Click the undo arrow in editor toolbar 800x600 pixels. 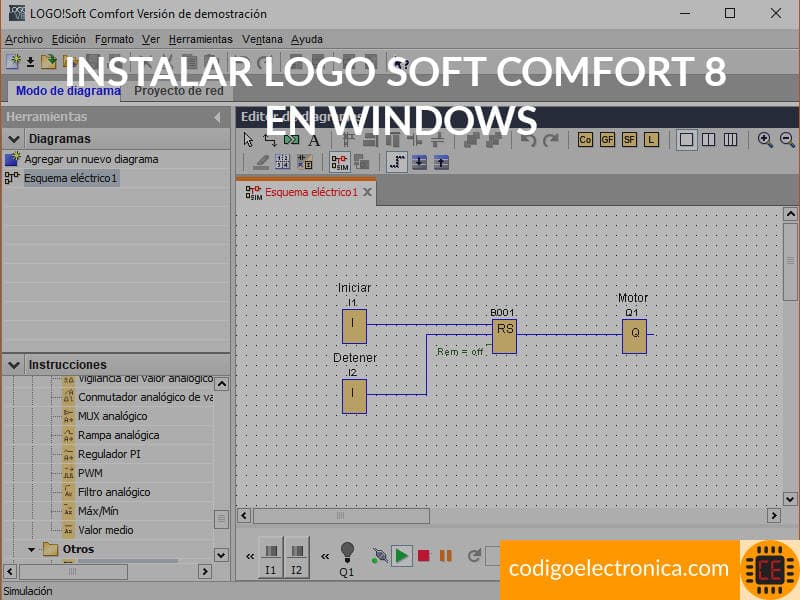click(528, 140)
